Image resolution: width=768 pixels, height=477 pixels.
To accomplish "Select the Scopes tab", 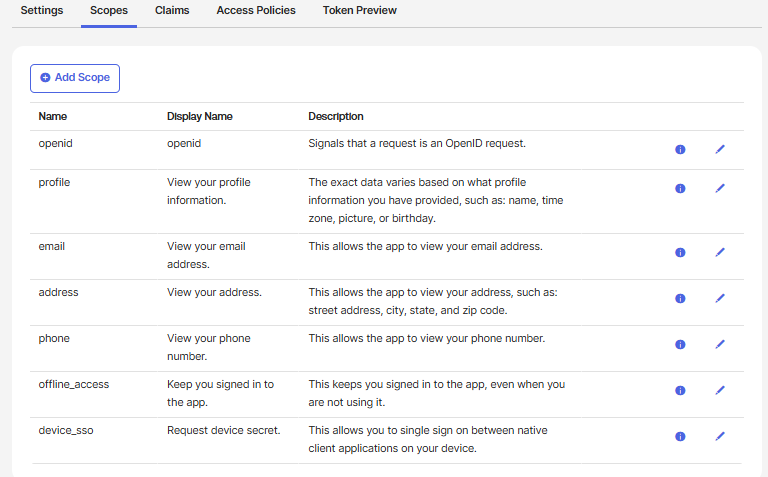I will click(x=109, y=10).
